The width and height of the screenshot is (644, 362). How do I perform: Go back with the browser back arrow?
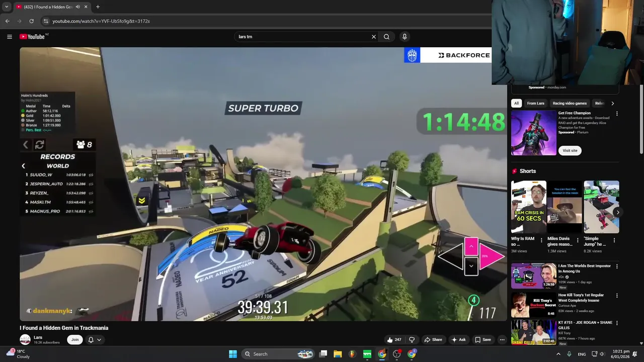pos(7,21)
